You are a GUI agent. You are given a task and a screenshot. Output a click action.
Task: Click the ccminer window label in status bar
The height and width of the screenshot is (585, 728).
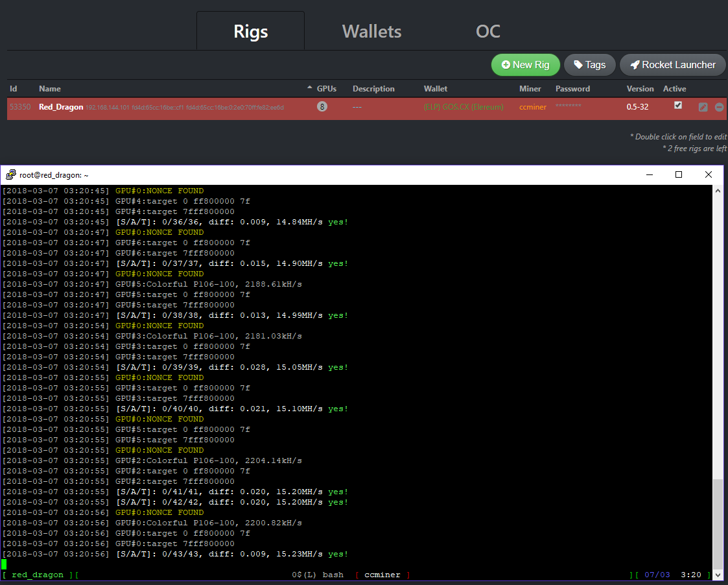click(382, 575)
